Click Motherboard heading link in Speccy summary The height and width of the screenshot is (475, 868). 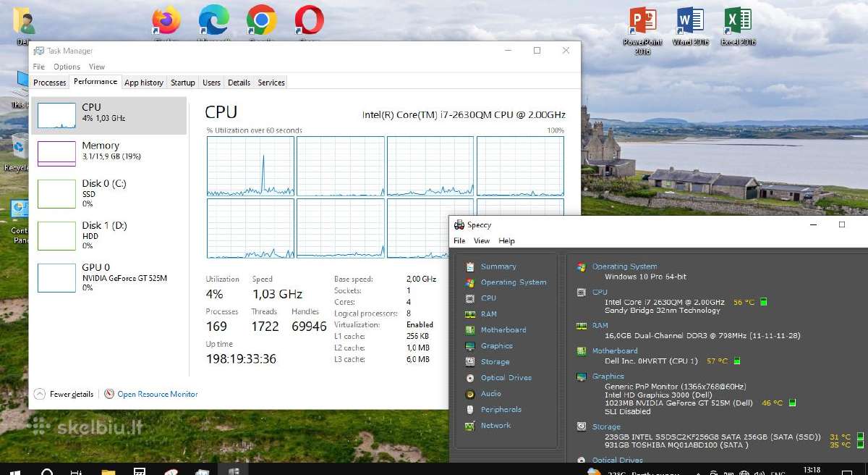coord(615,351)
